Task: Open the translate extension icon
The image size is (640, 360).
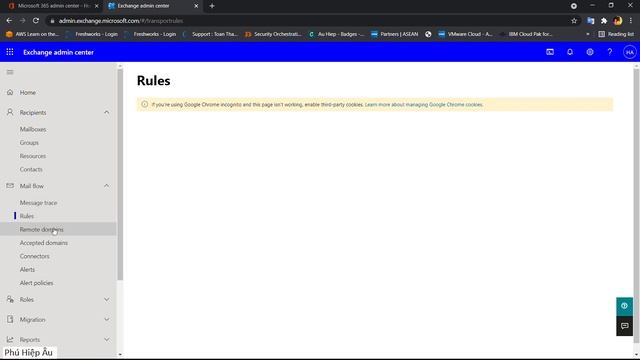Action: (x=591, y=20)
